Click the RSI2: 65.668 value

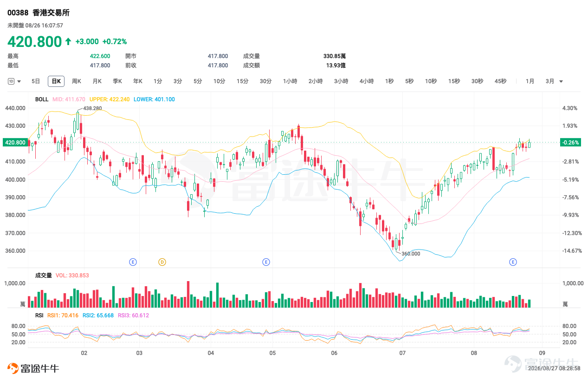(x=98, y=315)
